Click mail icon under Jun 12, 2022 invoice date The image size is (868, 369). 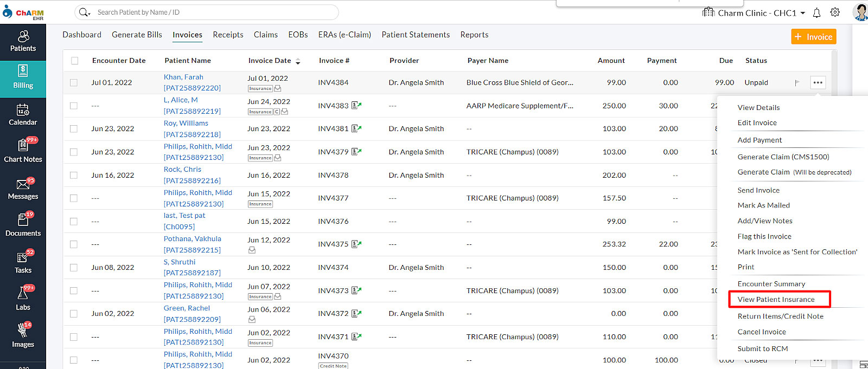click(x=252, y=250)
